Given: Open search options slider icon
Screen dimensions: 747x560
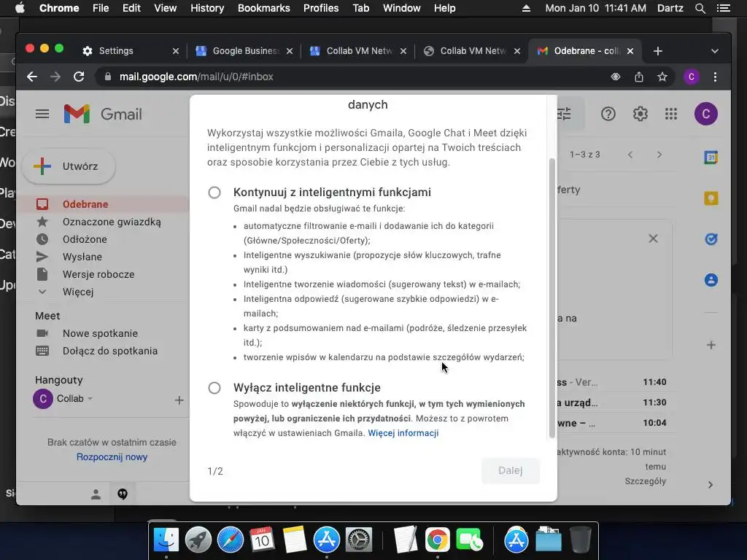Looking at the screenshot, I should click(x=564, y=114).
